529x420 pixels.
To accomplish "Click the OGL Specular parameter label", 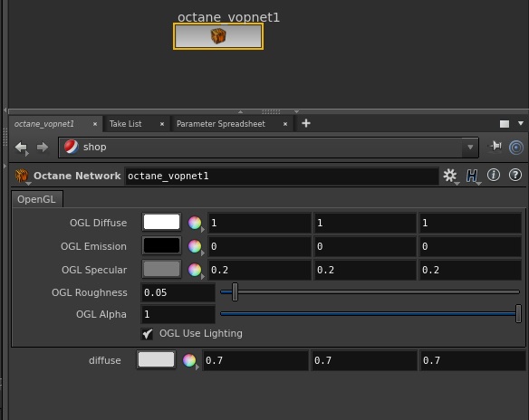I will 94,270.
